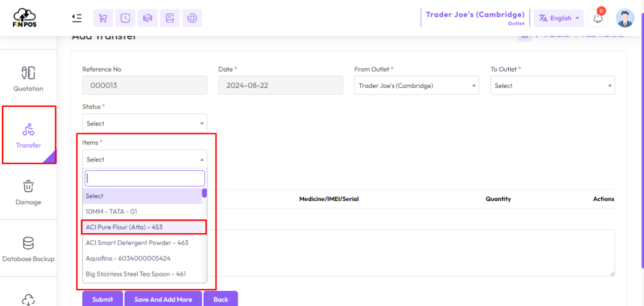Click Save And Add More button
Viewport: 644px width, 306px height.
(163, 299)
